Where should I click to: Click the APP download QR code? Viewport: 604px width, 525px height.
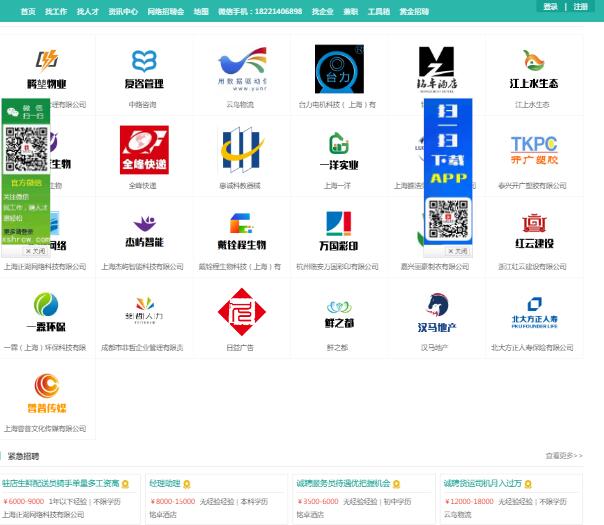tap(448, 218)
